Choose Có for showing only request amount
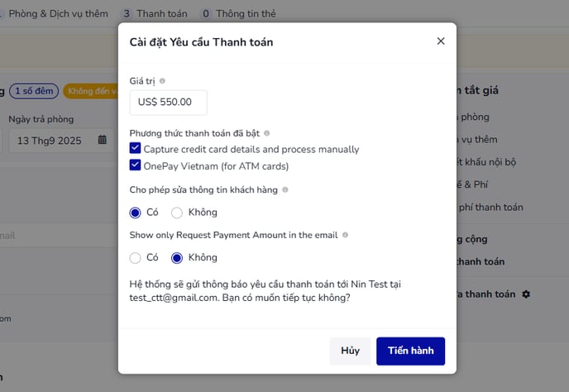 point(135,258)
